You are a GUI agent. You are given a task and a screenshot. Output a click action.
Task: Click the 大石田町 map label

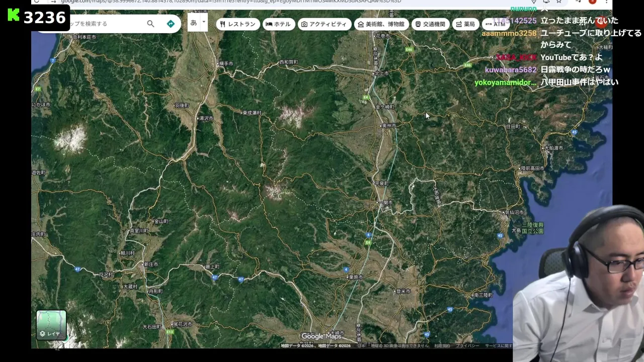point(152,327)
